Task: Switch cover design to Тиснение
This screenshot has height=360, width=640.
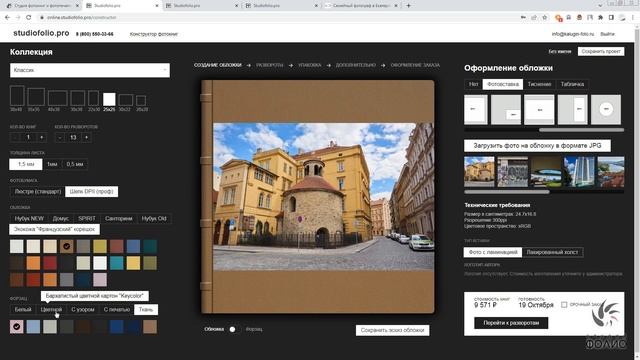Action: (x=539, y=84)
